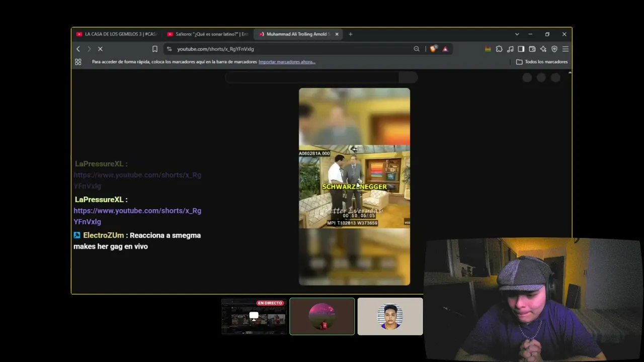Switch to the '¿Qué es sonar latino?' tab
644x362 pixels.
[208, 34]
